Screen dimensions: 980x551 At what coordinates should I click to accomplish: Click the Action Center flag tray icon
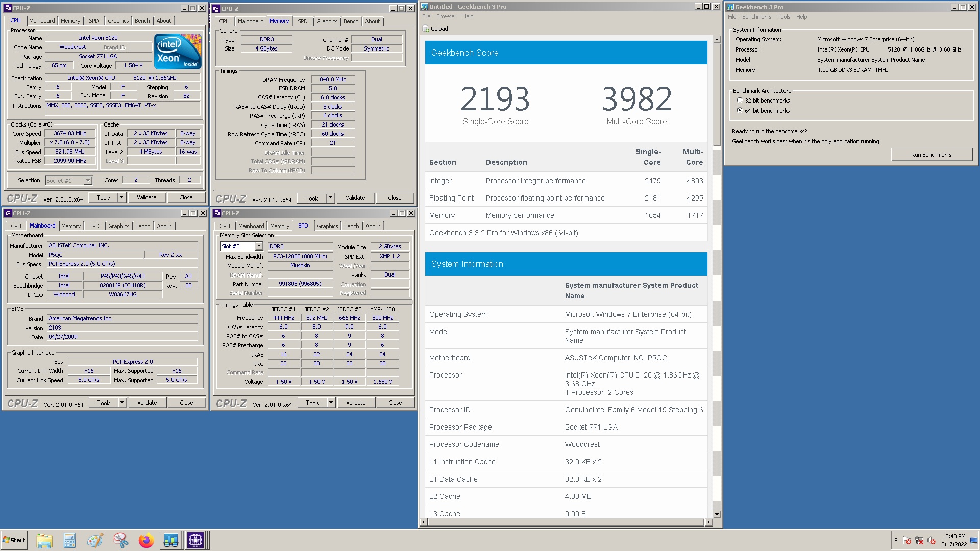[x=907, y=540]
